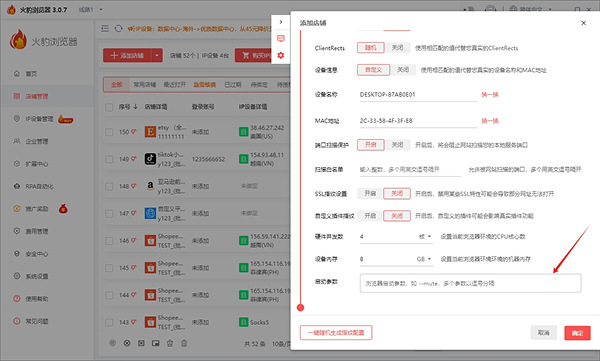Click the hot flame badge beside IP设备管理
The height and width of the screenshot is (361, 600).
(x=65, y=119)
